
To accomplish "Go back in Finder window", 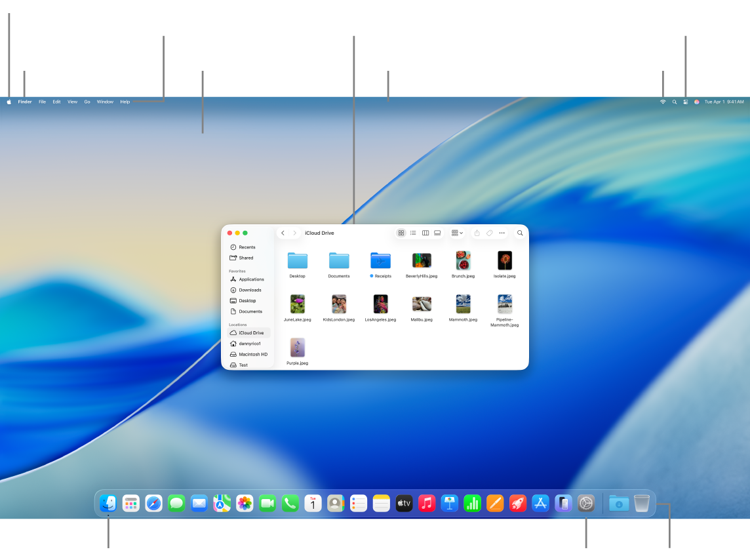I will [283, 233].
